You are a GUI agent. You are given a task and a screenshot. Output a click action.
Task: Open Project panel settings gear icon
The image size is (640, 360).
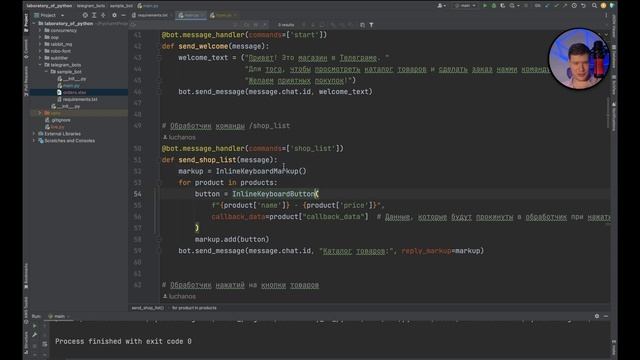[x=114, y=15]
